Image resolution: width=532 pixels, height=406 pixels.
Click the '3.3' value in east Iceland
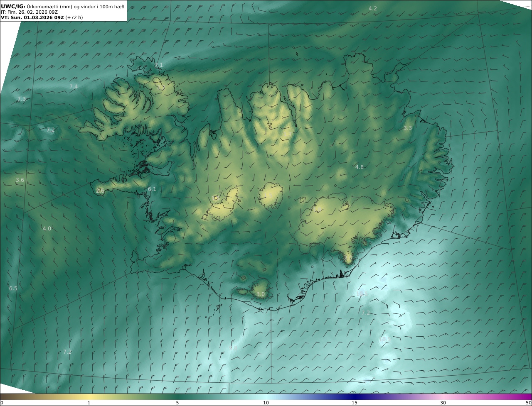point(408,128)
